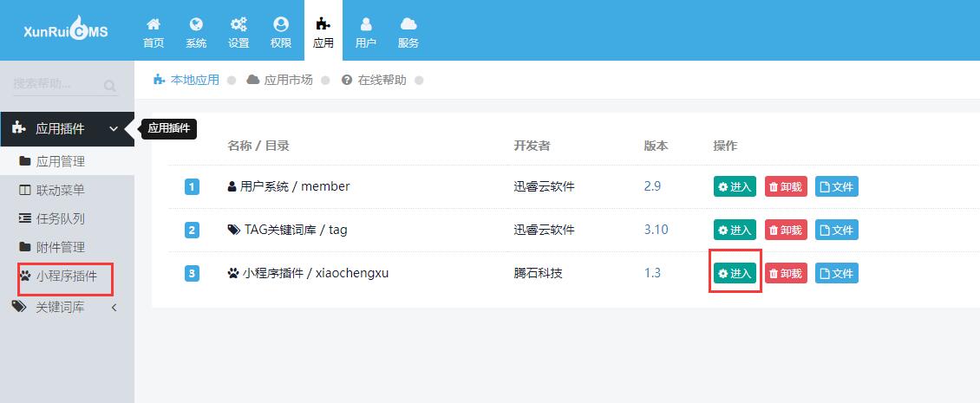Open the 系统 globe menu

click(x=196, y=33)
